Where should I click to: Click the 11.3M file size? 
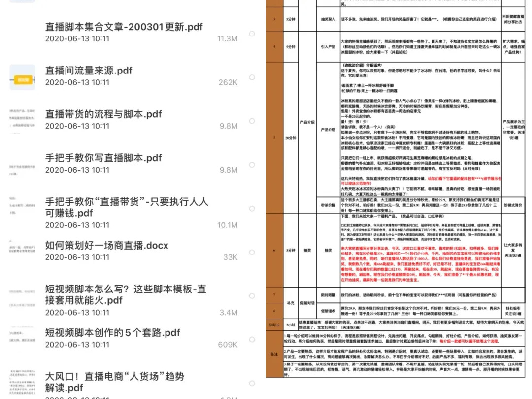pos(227,38)
